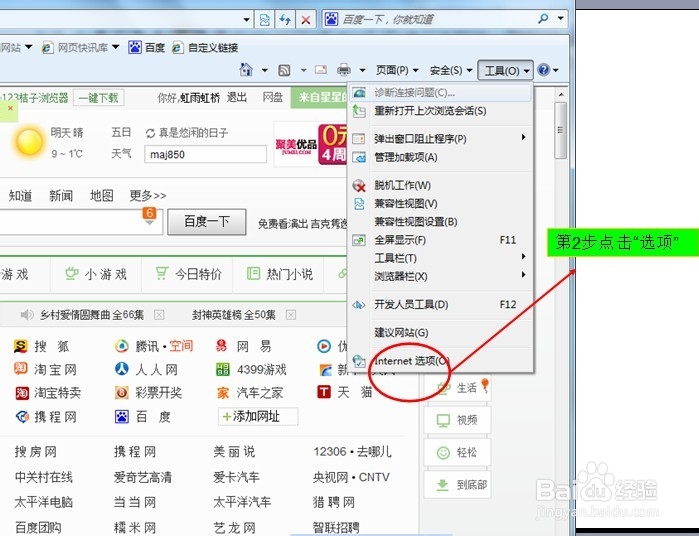Click the maj850 input field

[205, 154]
